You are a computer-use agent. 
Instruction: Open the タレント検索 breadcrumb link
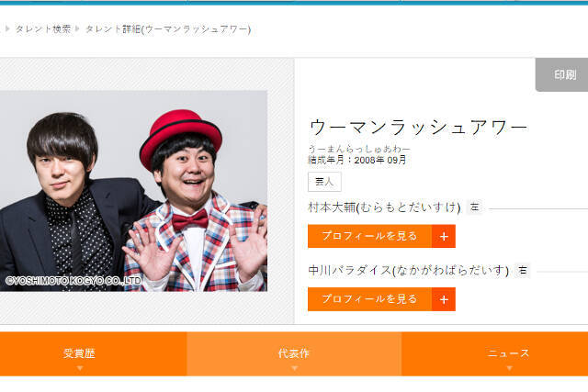pos(43,28)
